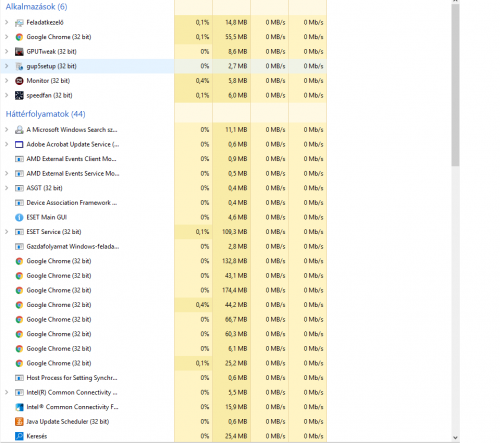
Task: Click the 14,8 MB memory cell for Feladatkezelő
Action: pos(231,23)
